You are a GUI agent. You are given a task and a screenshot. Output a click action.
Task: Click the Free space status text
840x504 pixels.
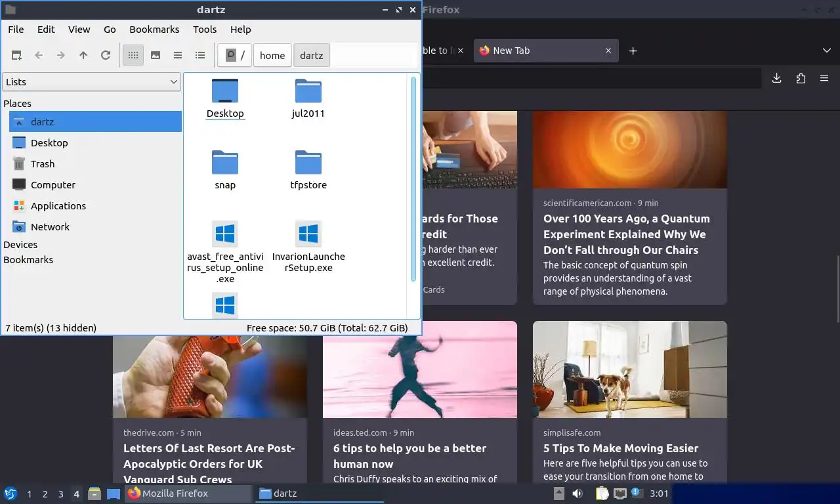[327, 327]
